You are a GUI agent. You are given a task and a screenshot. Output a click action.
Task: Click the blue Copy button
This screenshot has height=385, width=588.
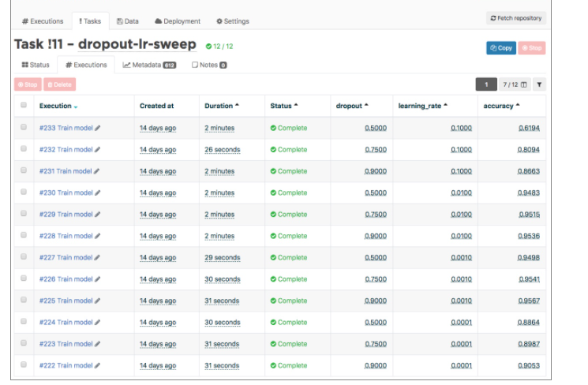point(501,48)
